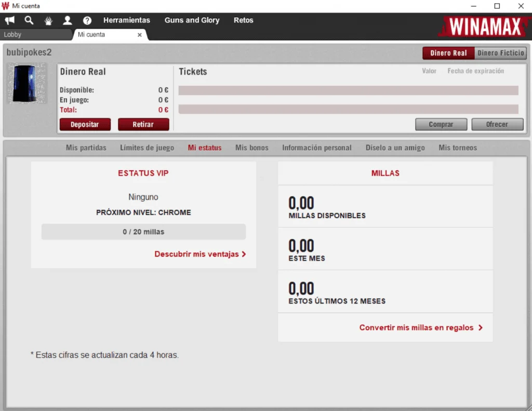The image size is (532, 411).
Task: Click the help question mark icon
Action: pyautogui.click(x=87, y=21)
